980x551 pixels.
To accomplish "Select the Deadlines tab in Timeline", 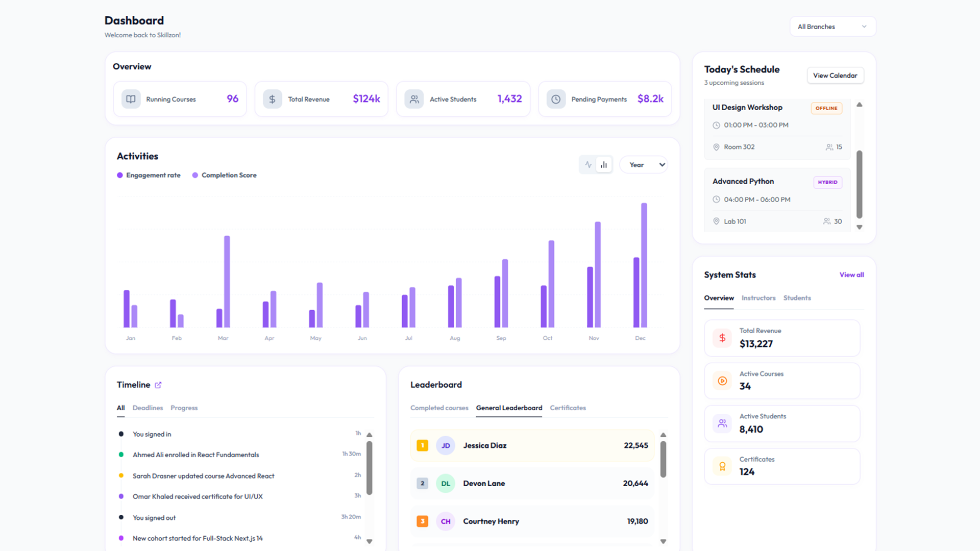I will tap(148, 408).
